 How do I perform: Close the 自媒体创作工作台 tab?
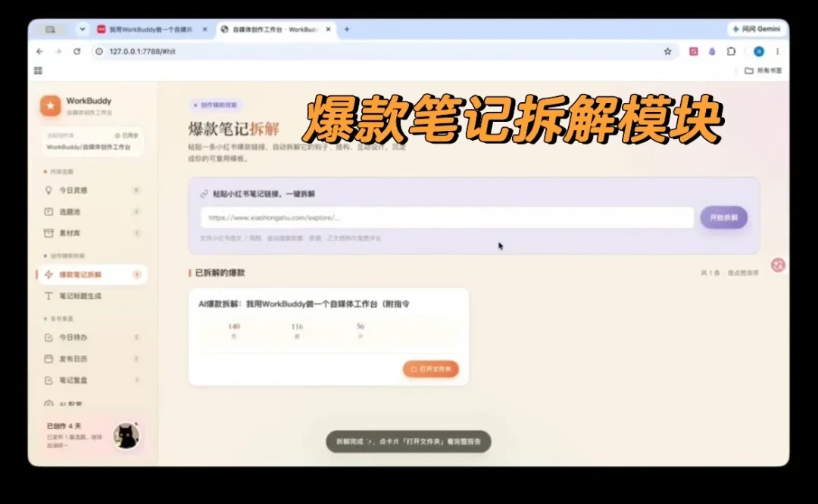click(x=328, y=30)
